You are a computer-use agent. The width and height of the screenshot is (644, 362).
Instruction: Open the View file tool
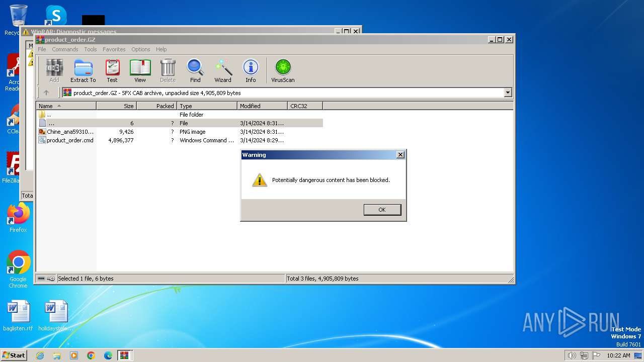[140, 70]
